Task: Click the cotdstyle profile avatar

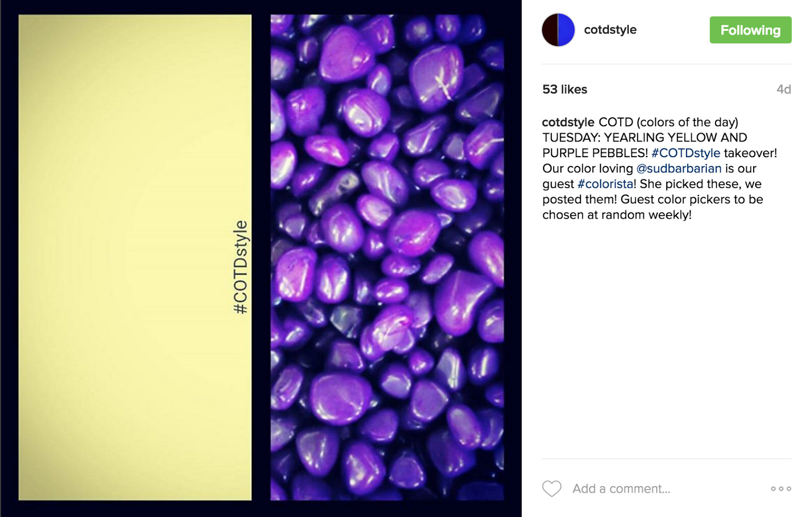Action: (x=558, y=30)
